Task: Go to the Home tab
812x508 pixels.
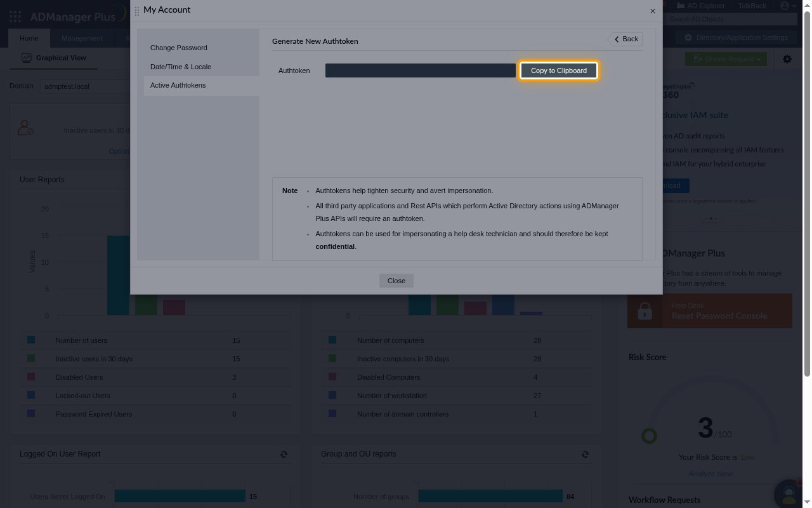Action: tap(29, 38)
